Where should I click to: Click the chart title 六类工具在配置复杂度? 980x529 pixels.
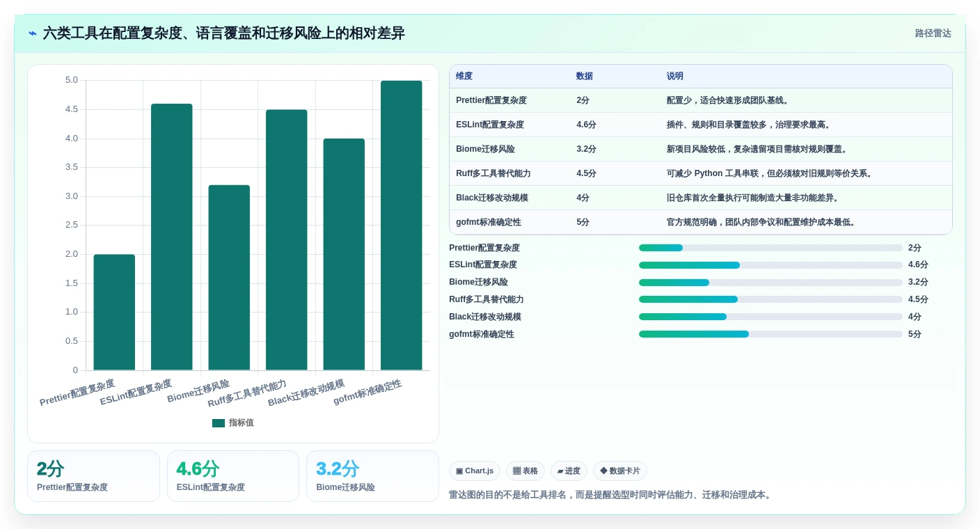click(223, 33)
